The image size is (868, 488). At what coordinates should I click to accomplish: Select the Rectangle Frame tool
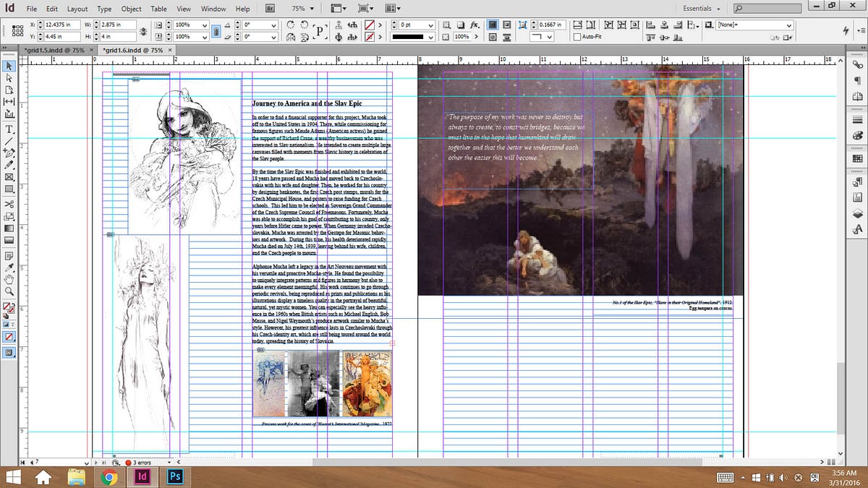point(9,177)
